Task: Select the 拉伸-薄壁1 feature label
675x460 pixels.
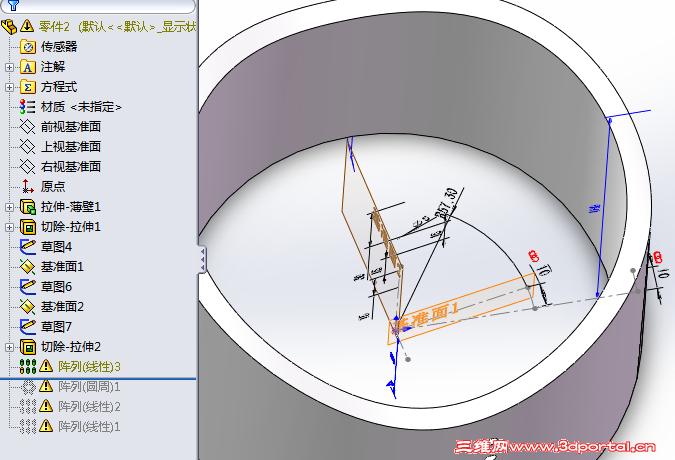Action: (71, 207)
